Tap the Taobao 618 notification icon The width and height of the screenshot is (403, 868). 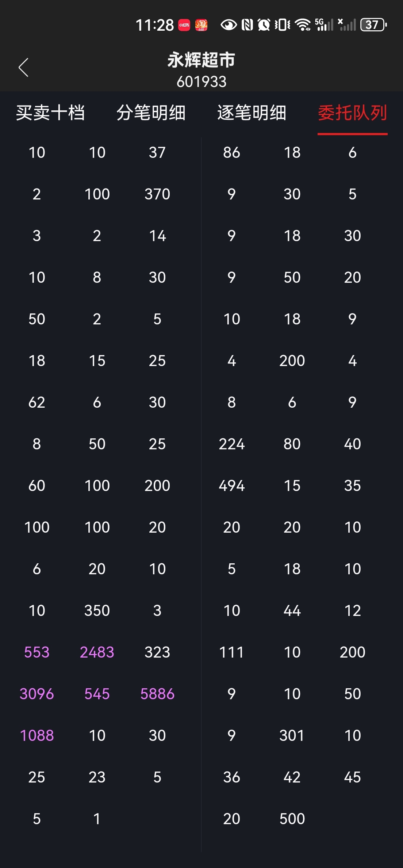click(201, 25)
